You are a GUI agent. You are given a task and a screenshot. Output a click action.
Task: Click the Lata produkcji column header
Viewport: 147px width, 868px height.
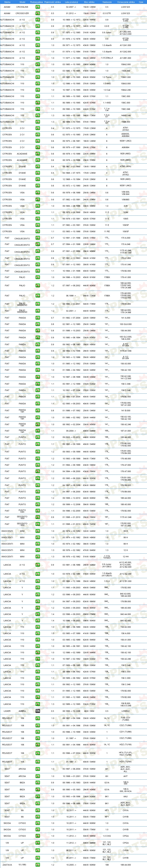71,2
